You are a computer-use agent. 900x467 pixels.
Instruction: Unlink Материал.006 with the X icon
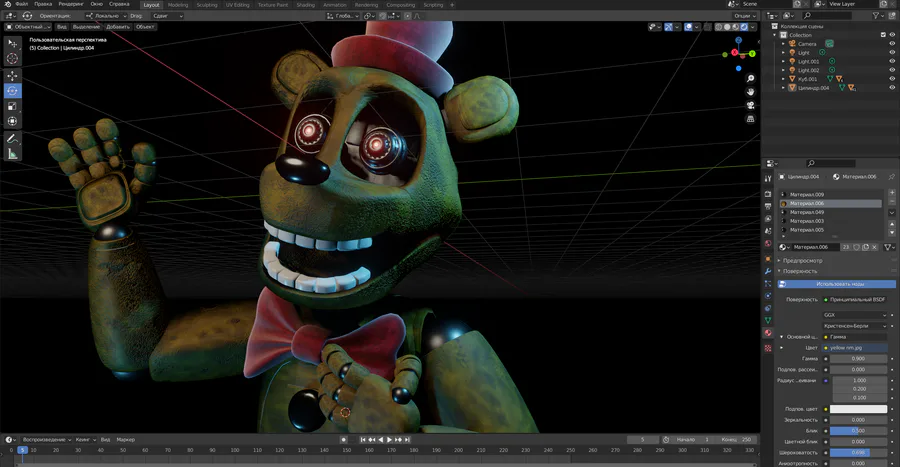coord(874,247)
